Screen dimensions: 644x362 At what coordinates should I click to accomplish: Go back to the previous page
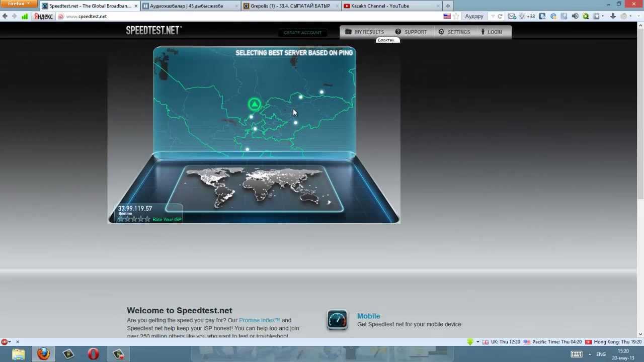(5, 17)
